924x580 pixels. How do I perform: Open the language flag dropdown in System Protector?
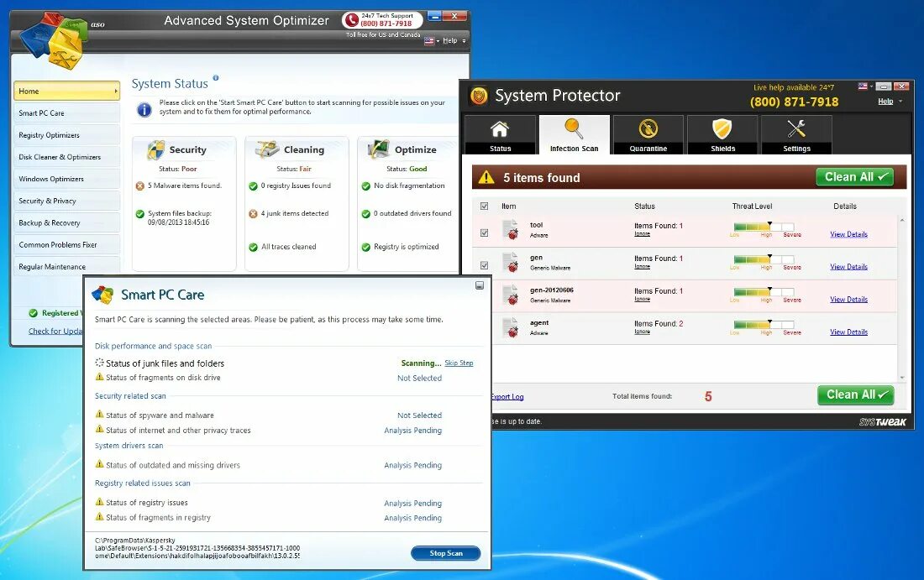click(865, 86)
